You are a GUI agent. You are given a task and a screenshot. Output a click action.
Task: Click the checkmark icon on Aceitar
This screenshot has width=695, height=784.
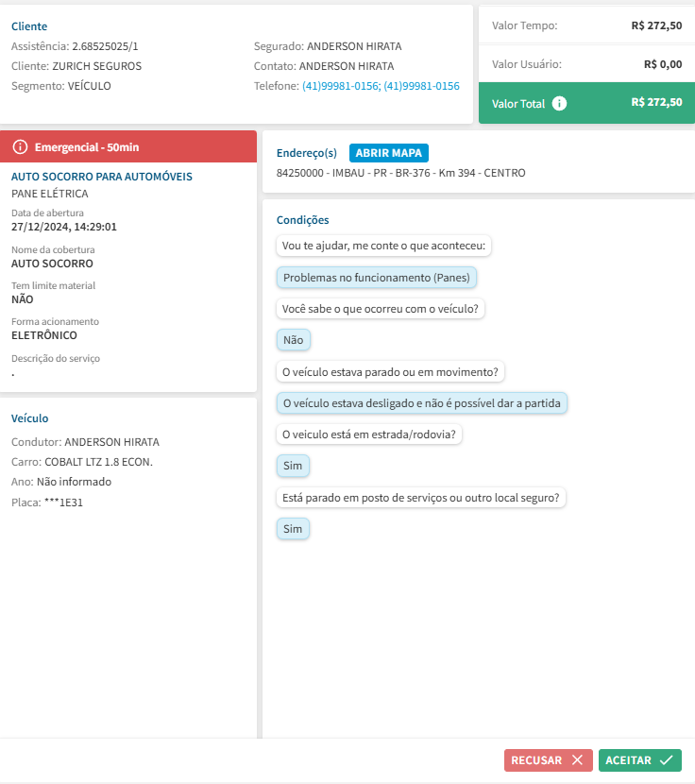click(666, 760)
